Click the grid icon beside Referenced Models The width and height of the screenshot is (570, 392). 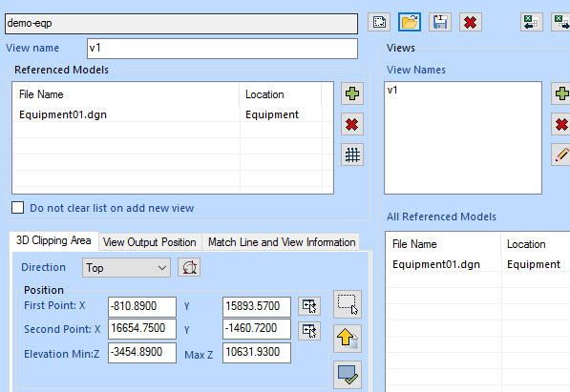pyautogui.click(x=352, y=155)
